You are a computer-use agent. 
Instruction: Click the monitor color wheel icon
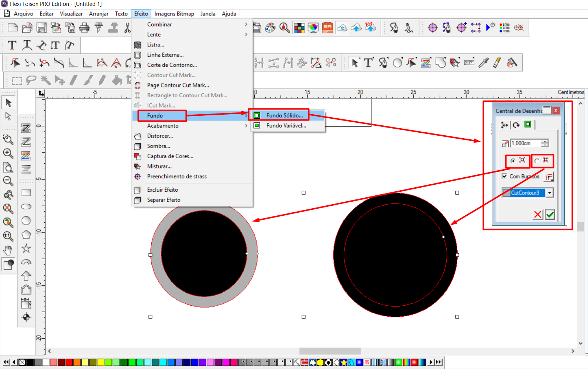(313, 28)
